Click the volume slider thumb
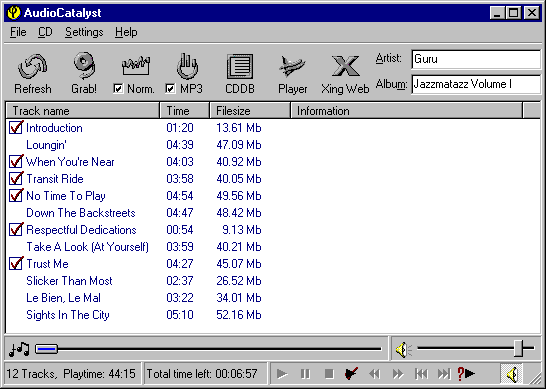Image resolution: width=546 pixels, height=389 pixels. coord(518,348)
